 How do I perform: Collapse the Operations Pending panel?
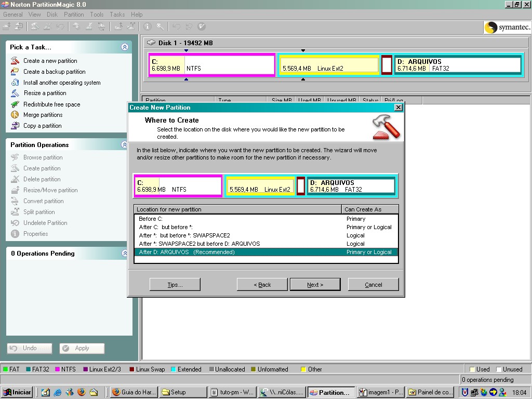(x=125, y=253)
